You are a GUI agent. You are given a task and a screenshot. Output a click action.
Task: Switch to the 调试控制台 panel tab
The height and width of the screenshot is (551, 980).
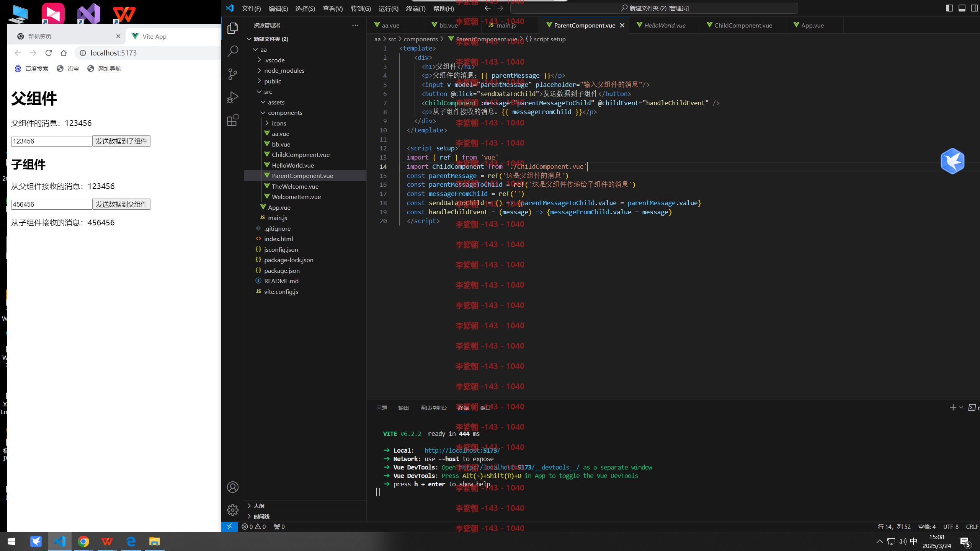[x=433, y=408]
